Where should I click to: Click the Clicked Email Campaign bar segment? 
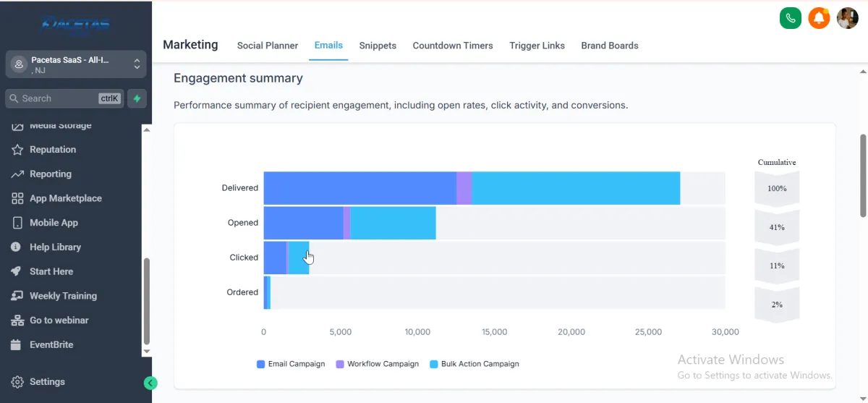(x=275, y=258)
